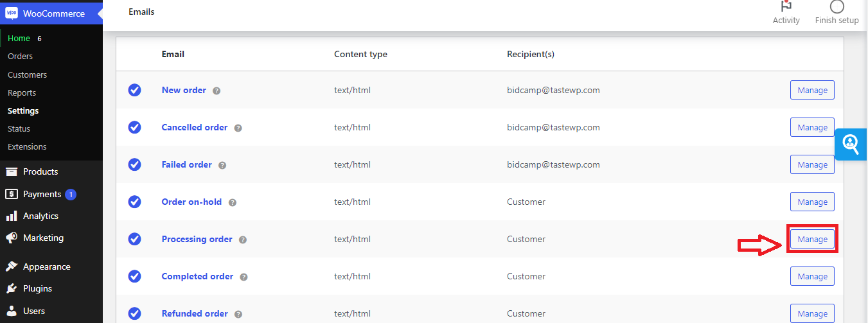Click help icon next to Completed order
Image resolution: width=868 pixels, height=323 pixels.
[x=244, y=277]
